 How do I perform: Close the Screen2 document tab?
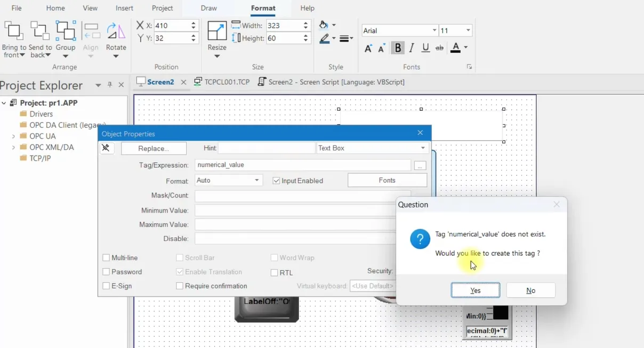pyautogui.click(x=184, y=82)
